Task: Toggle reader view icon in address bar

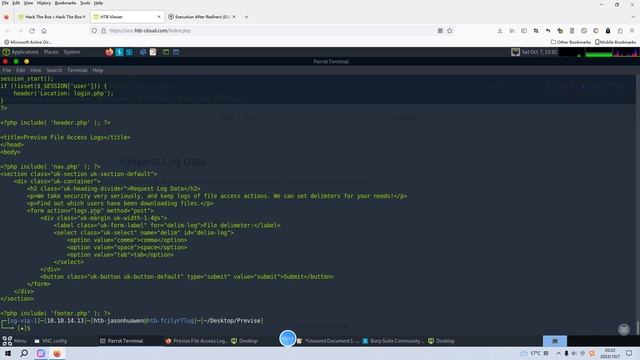Action: coord(440,31)
